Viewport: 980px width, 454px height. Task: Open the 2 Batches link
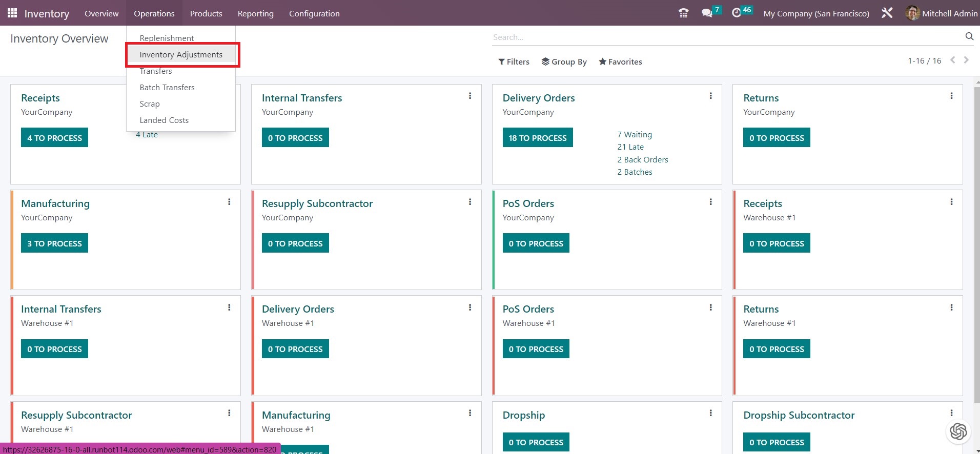pos(635,172)
